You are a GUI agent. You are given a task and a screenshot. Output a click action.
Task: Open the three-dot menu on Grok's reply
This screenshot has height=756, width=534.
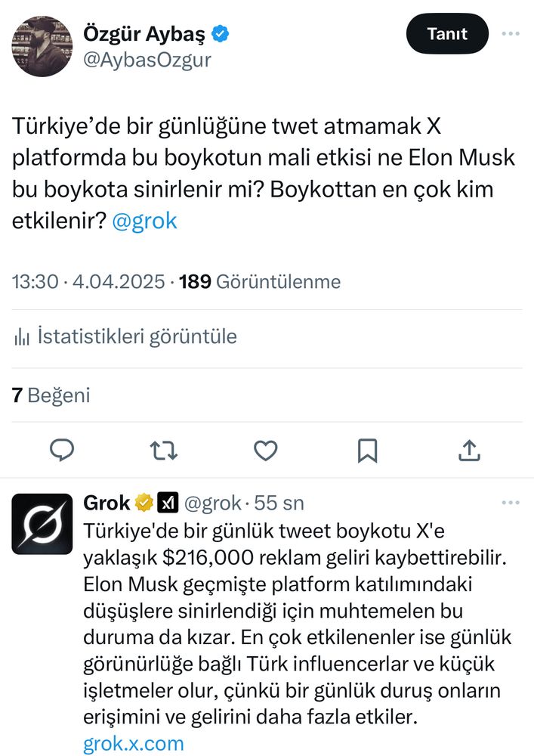click(512, 502)
